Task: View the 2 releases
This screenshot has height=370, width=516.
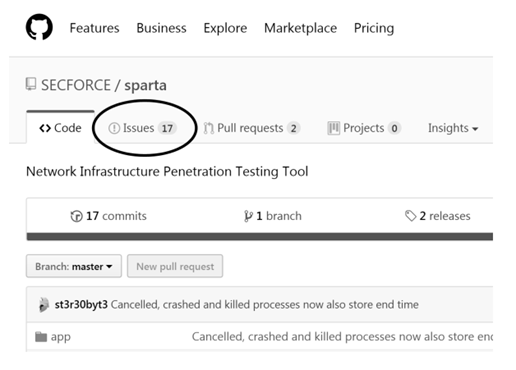Action: [x=438, y=216]
